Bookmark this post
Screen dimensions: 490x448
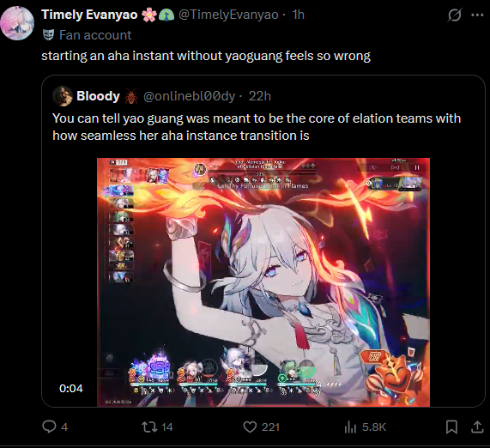coord(451,427)
